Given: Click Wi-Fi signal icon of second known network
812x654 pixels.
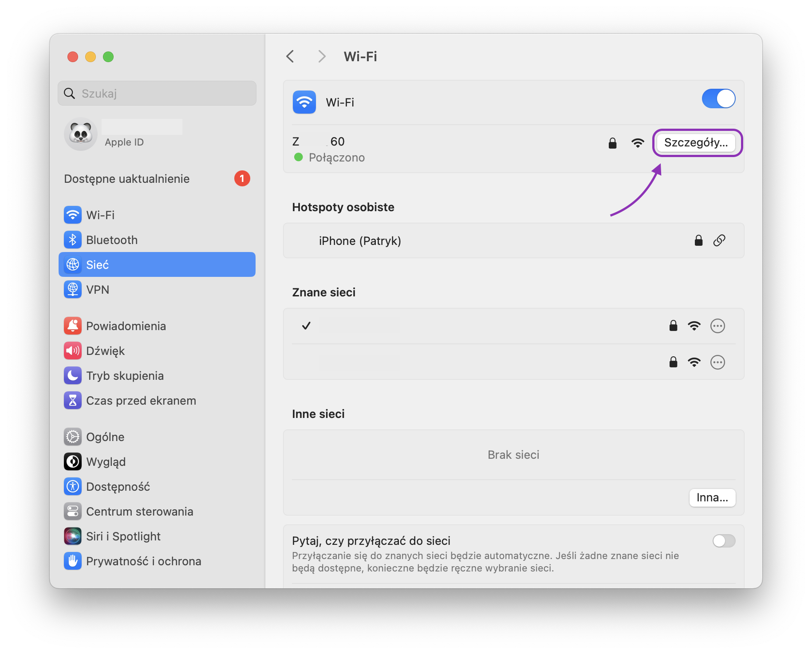Looking at the screenshot, I should pyautogui.click(x=694, y=362).
